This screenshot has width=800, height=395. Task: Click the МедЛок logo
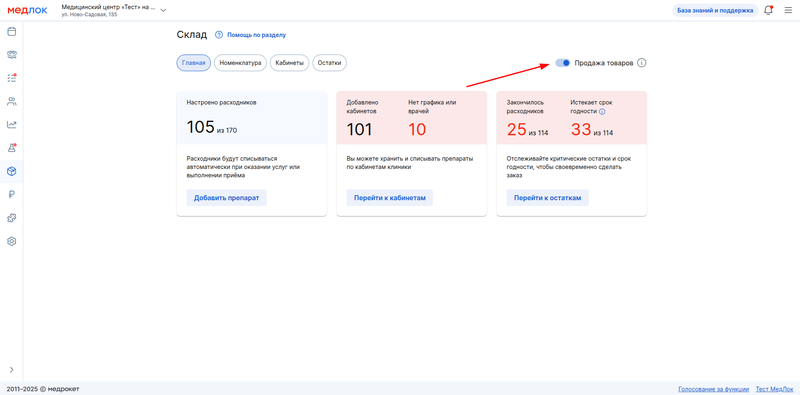27,10
